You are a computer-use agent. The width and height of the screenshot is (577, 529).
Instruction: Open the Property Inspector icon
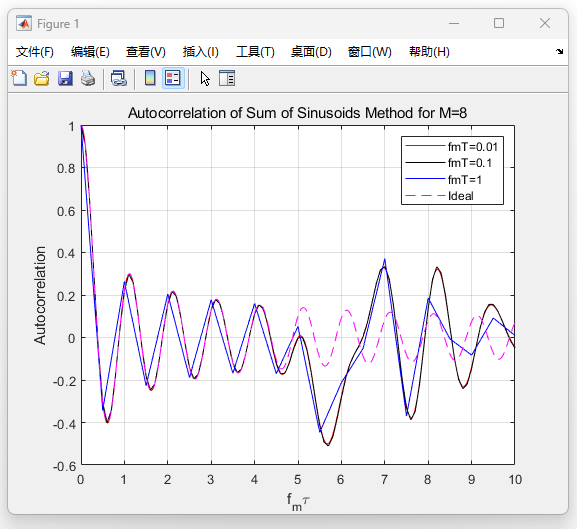pyautogui.click(x=227, y=78)
